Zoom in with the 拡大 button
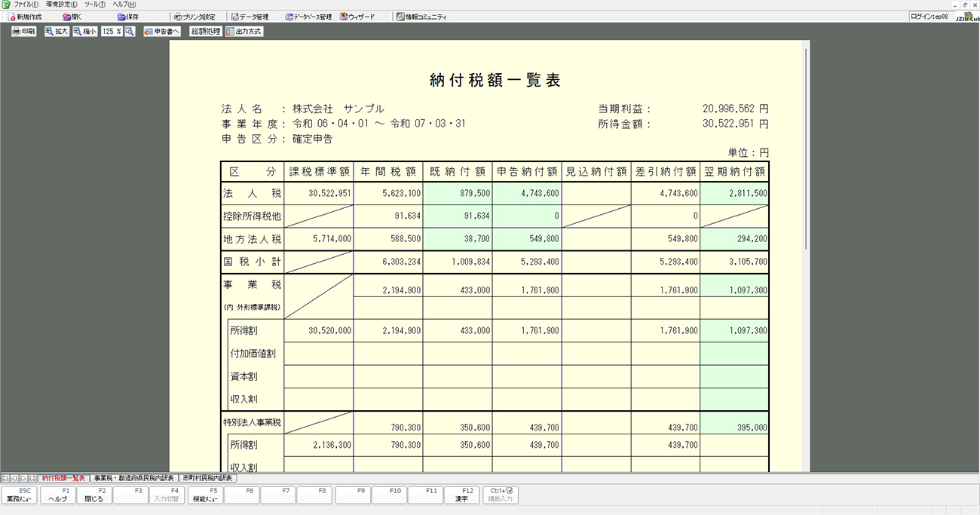 pos(57,32)
